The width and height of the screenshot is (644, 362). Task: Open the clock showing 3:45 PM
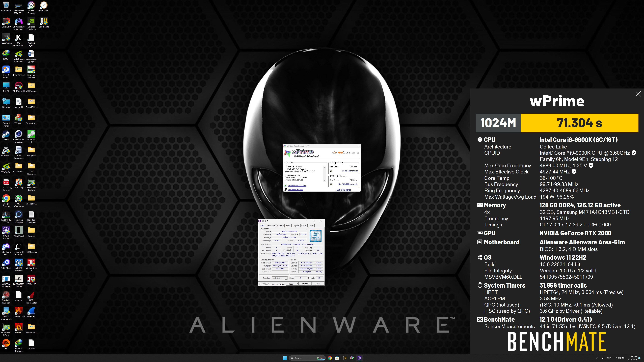point(632,358)
